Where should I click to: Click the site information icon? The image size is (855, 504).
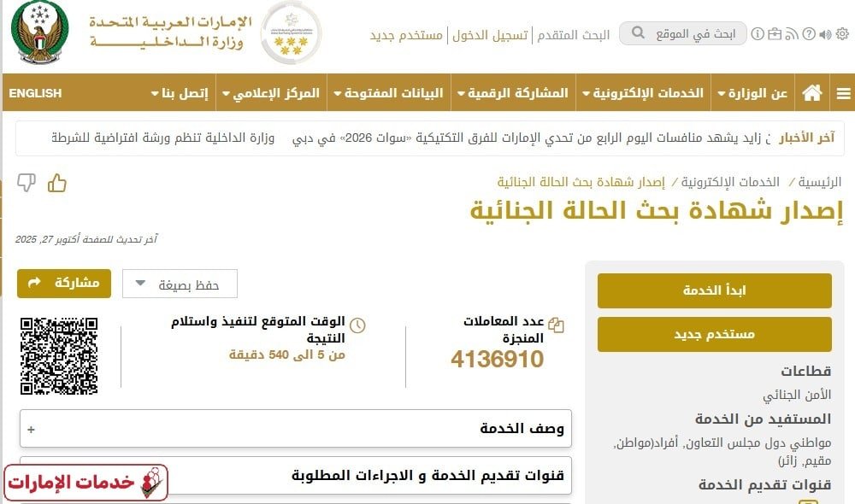[x=758, y=33]
